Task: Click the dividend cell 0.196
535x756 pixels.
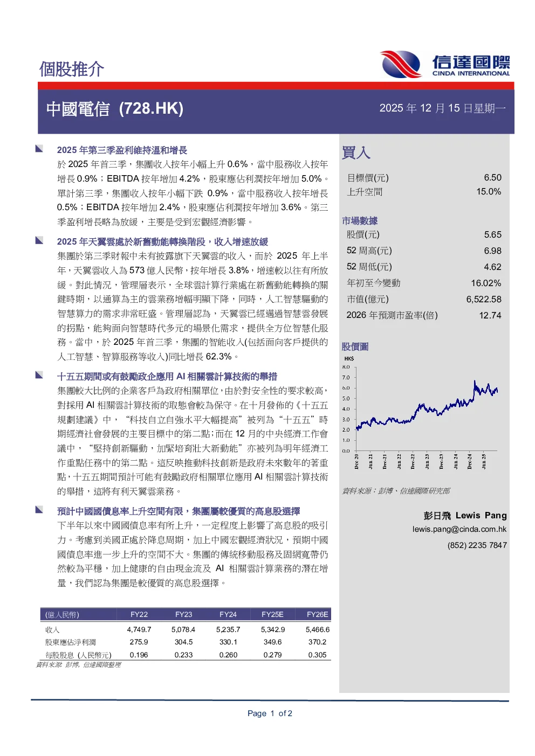Action: coord(139,655)
